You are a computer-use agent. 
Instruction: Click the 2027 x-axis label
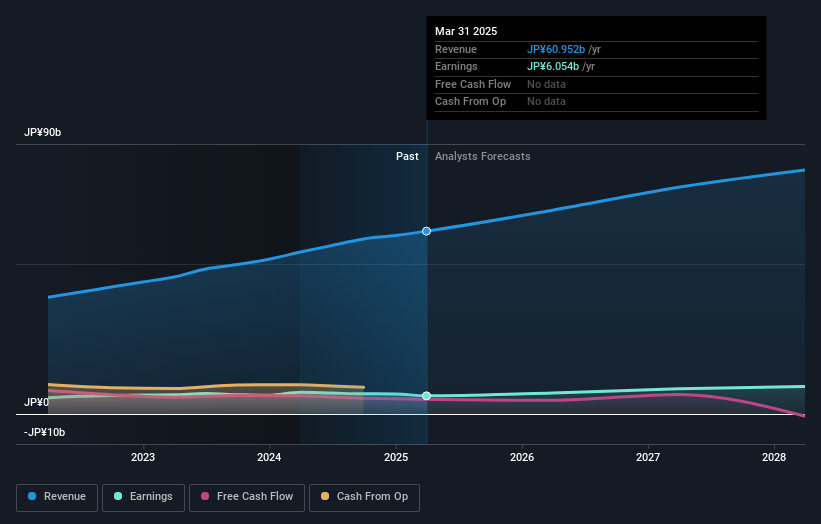coord(648,458)
